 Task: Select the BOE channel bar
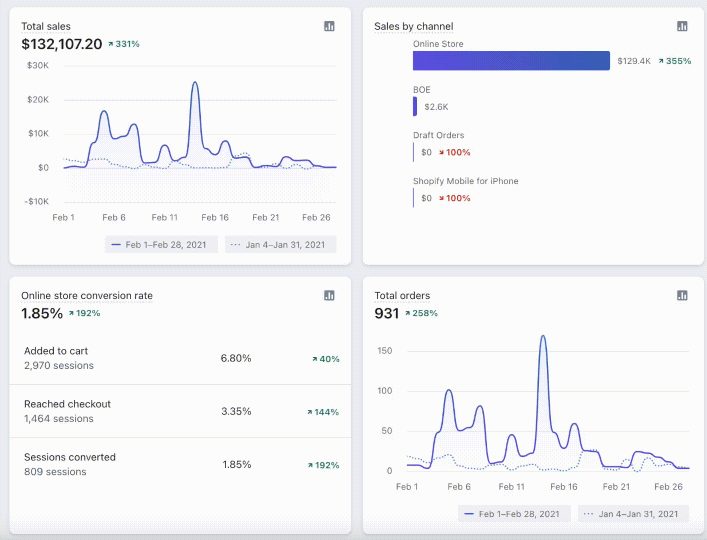416,106
